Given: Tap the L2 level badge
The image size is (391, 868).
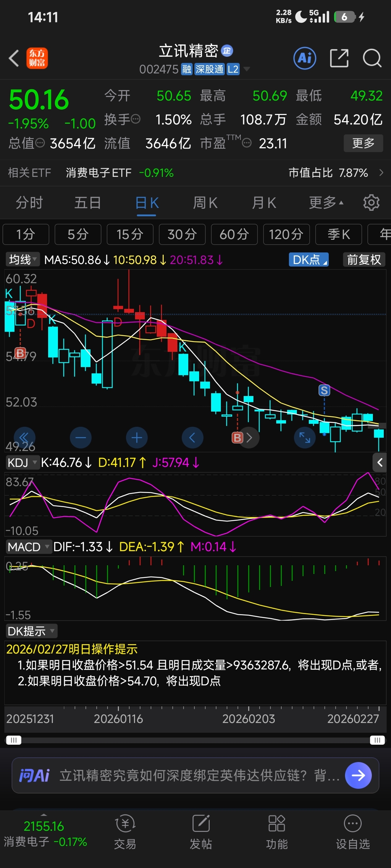Looking at the screenshot, I should click(233, 69).
